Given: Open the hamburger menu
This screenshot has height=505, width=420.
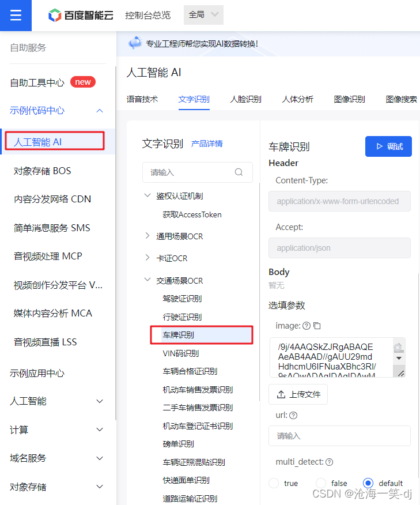Looking at the screenshot, I should (16, 15).
